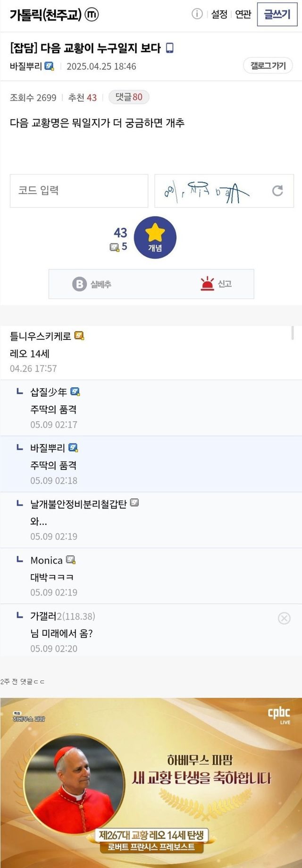Click the 코드 입력 captcha field
This screenshot has width=302, height=868.
coord(79,191)
